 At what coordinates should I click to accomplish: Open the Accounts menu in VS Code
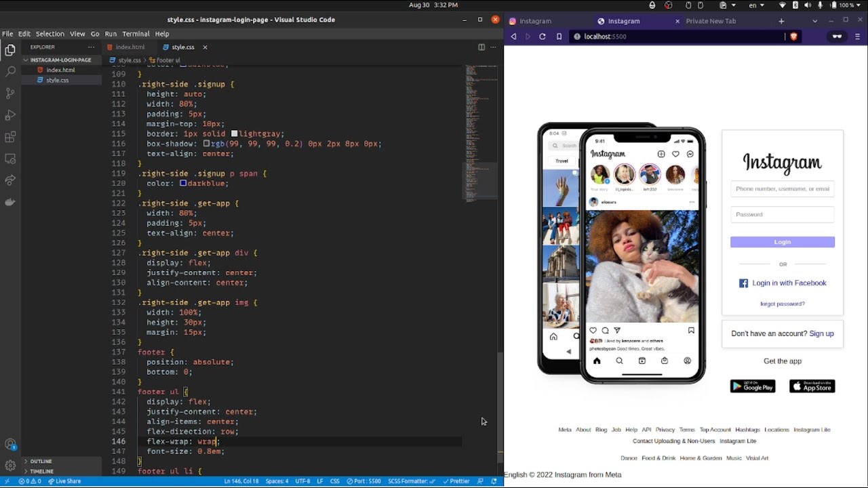[10, 445]
